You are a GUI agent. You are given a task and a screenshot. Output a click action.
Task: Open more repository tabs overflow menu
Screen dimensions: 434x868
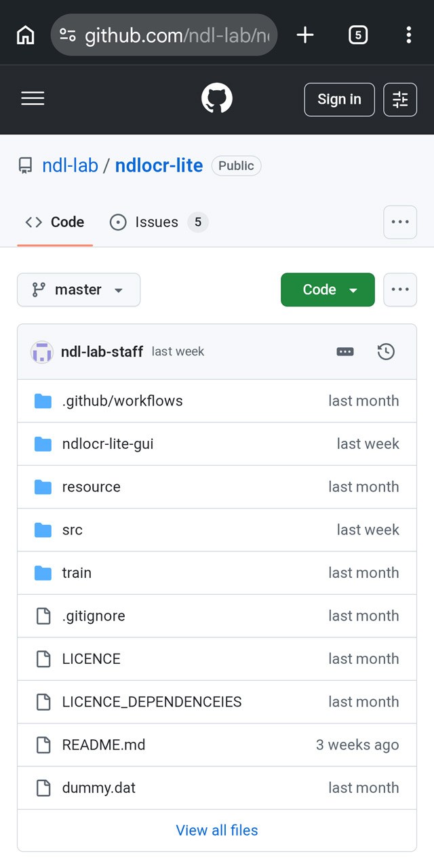(400, 222)
